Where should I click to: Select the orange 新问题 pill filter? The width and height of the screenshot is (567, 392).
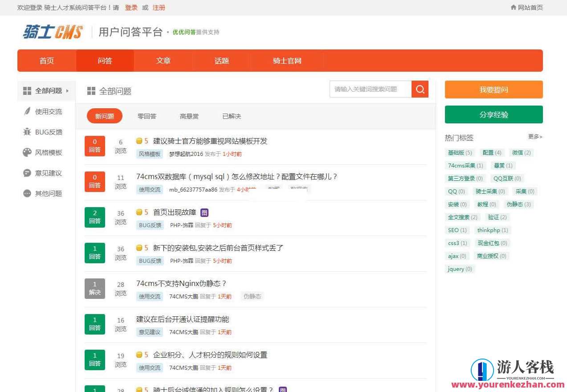tap(104, 116)
